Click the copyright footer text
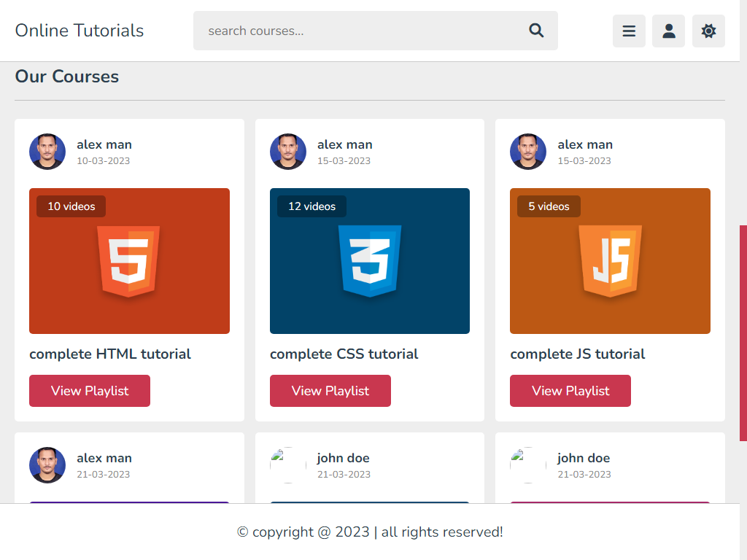The width and height of the screenshot is (747, 560). coord(370,532)
